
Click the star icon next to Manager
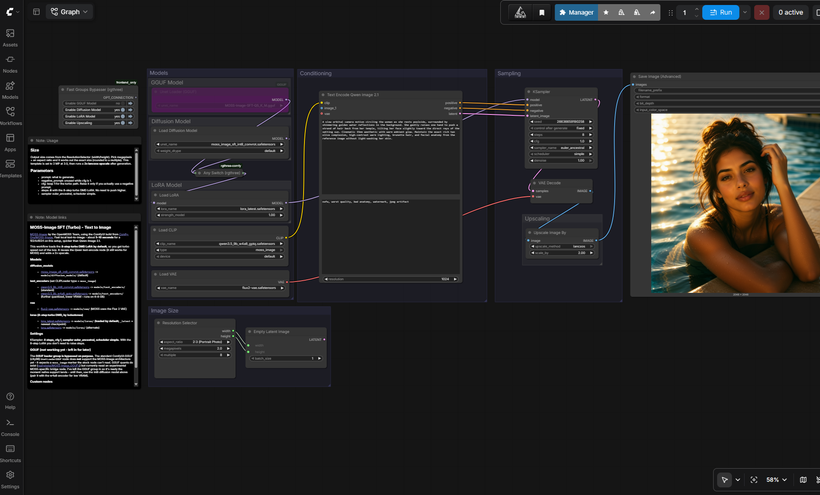click(x=606, y=13)
